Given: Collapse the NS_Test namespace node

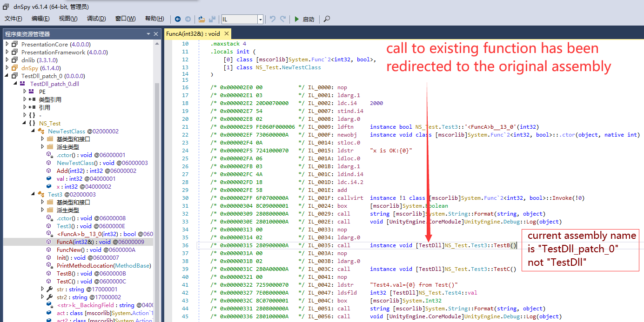Looking at the screenshot, I should tap(25, 123).
